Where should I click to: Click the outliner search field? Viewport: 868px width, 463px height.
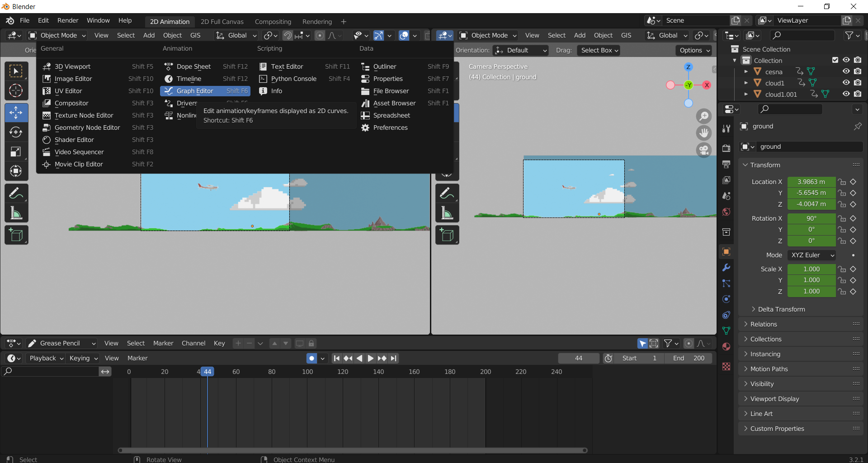pos(802,35)
